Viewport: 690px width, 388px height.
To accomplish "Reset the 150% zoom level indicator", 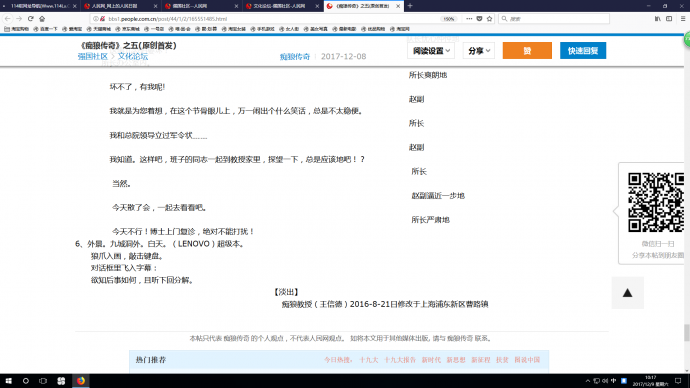I will [448, 19].
